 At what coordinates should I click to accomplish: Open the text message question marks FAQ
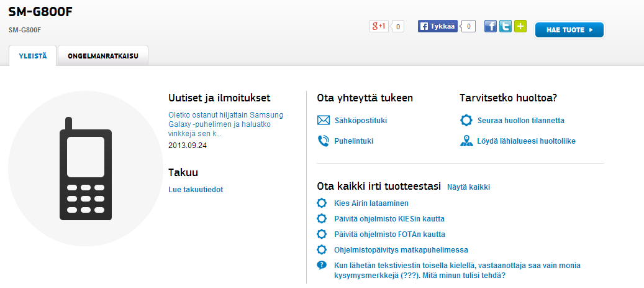[x=417, y=270]
